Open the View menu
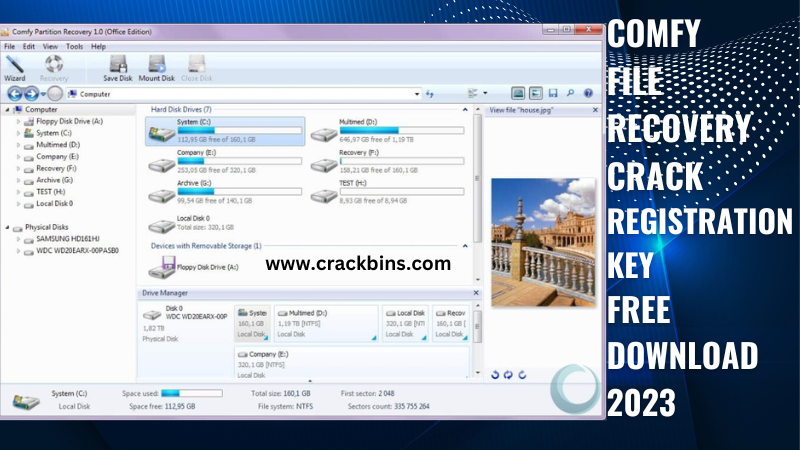800x450 pixels. (50, 46)
